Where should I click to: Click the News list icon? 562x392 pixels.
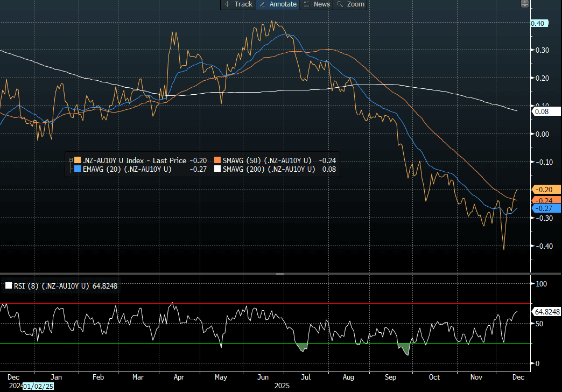coord(306,4)
